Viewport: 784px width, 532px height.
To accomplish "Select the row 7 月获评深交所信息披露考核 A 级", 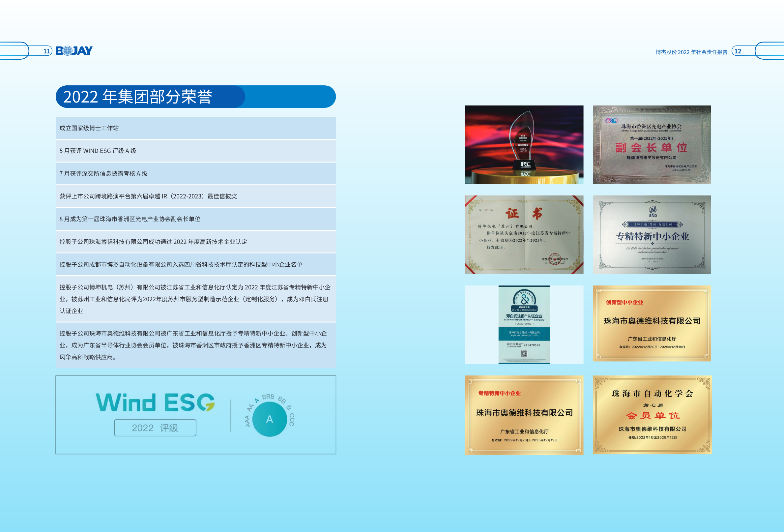I will 196,173.
